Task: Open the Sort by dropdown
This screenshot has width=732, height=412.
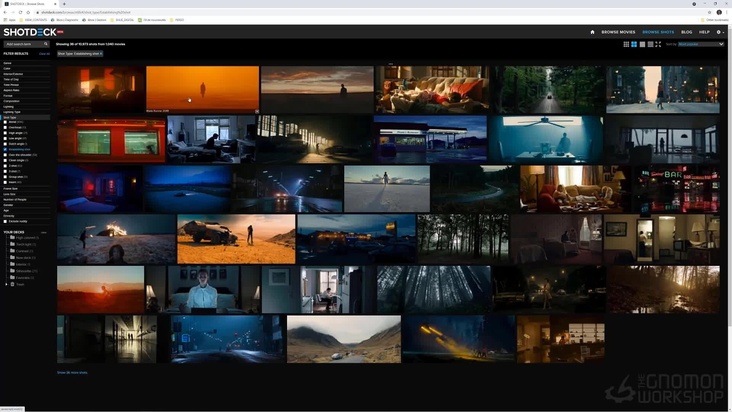Action: coord(701,44)
